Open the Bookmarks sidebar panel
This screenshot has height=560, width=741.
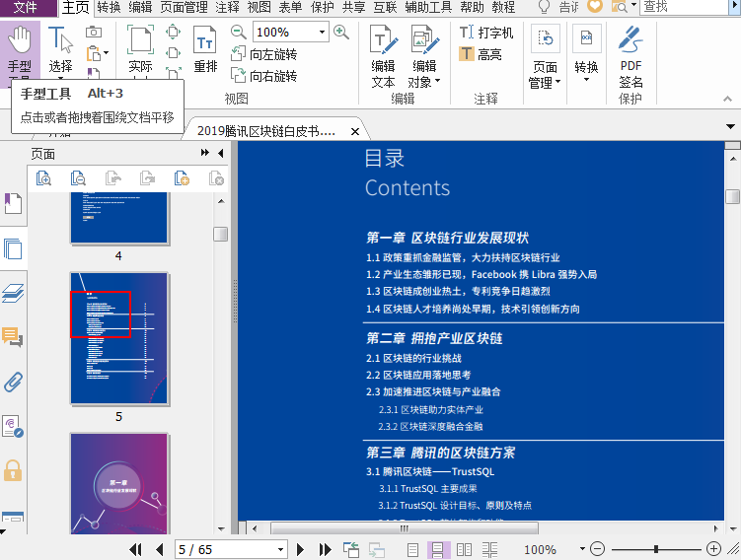[13, 203]
